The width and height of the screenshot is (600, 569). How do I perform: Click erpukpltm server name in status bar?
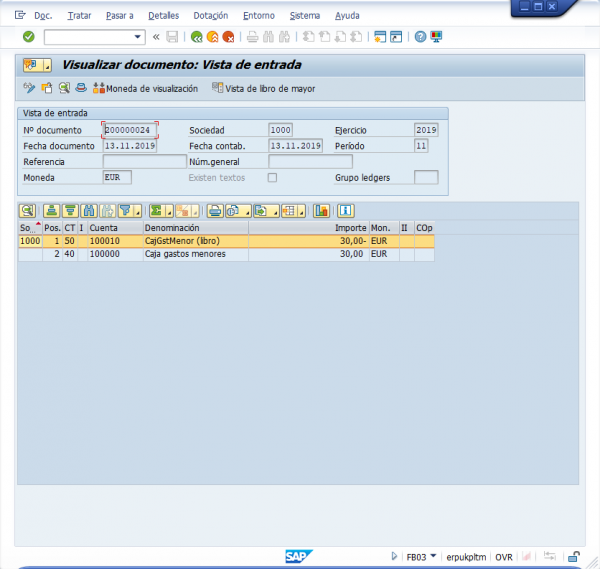pyautogui.click(x=466, y=557)
